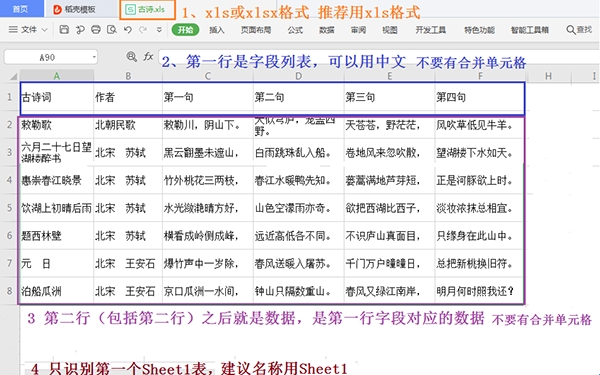Select cell containing 敕勒歌
This screenshot has height=375, width=600.
click(x=57, y=125)
